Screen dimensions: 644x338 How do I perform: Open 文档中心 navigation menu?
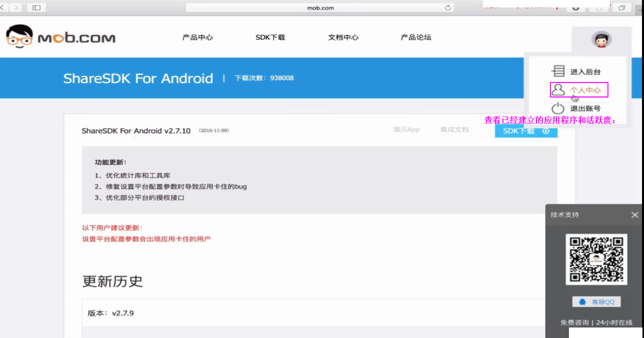tap(343, 37)
